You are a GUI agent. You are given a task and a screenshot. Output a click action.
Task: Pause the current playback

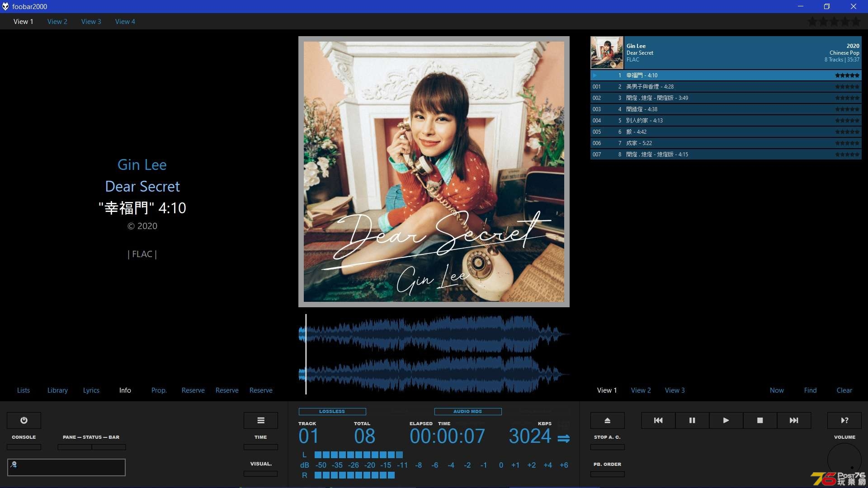(x=692, y=420)
